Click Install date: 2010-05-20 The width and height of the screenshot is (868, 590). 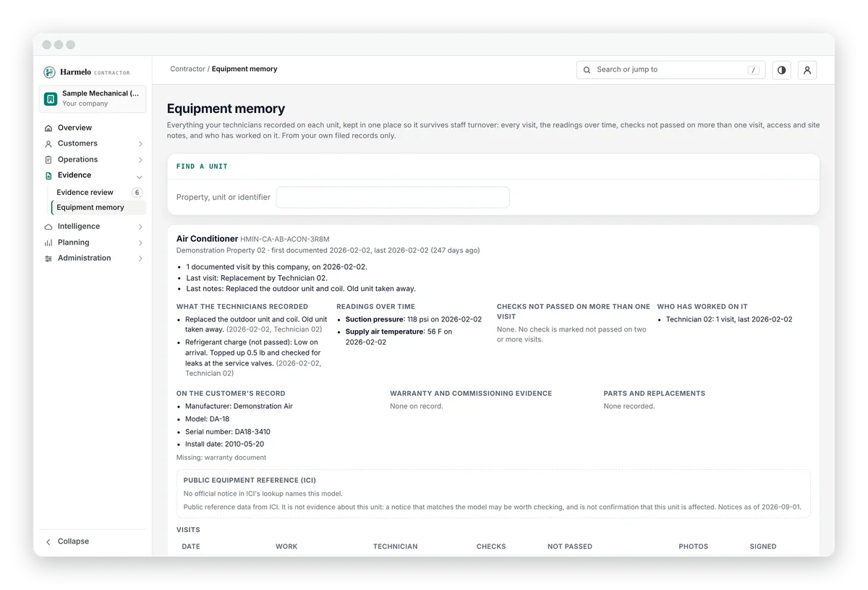[224, 444]
